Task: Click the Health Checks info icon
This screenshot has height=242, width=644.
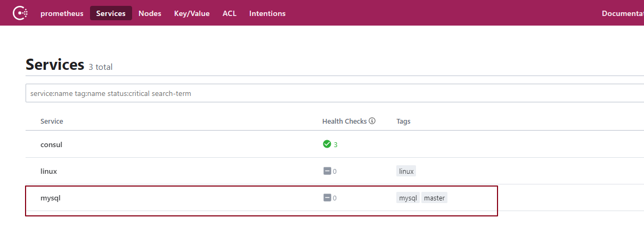Action: pyautogui.click(x=372, y=121)
